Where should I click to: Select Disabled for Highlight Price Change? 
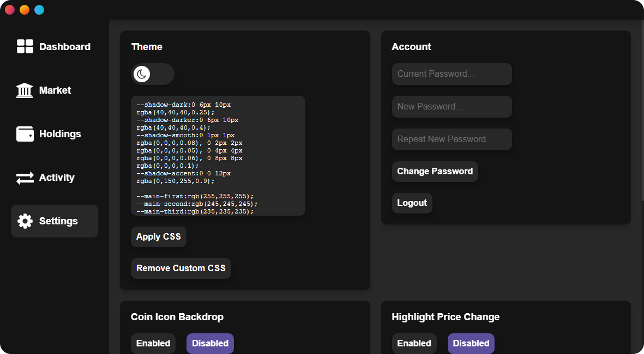pyautogui.click(x=471, y=343)
